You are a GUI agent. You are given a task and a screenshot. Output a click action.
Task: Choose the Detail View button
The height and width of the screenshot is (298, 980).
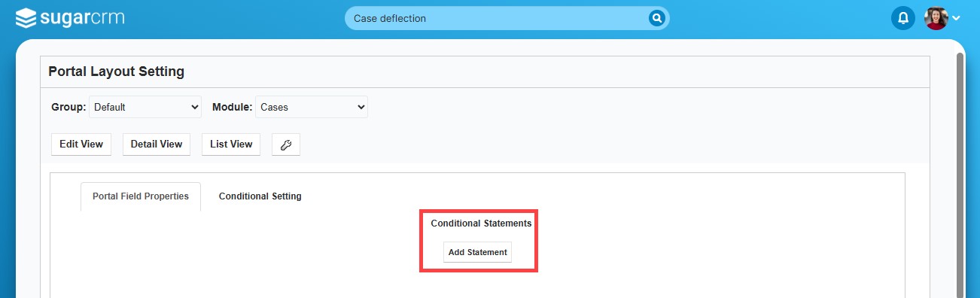coord(157,144)
